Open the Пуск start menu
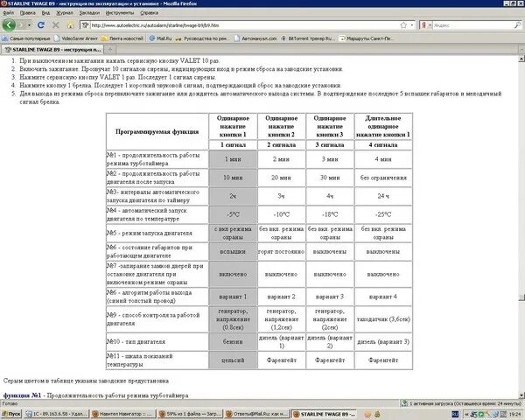This screenshot has height=420, width=525. click(10, 414)
